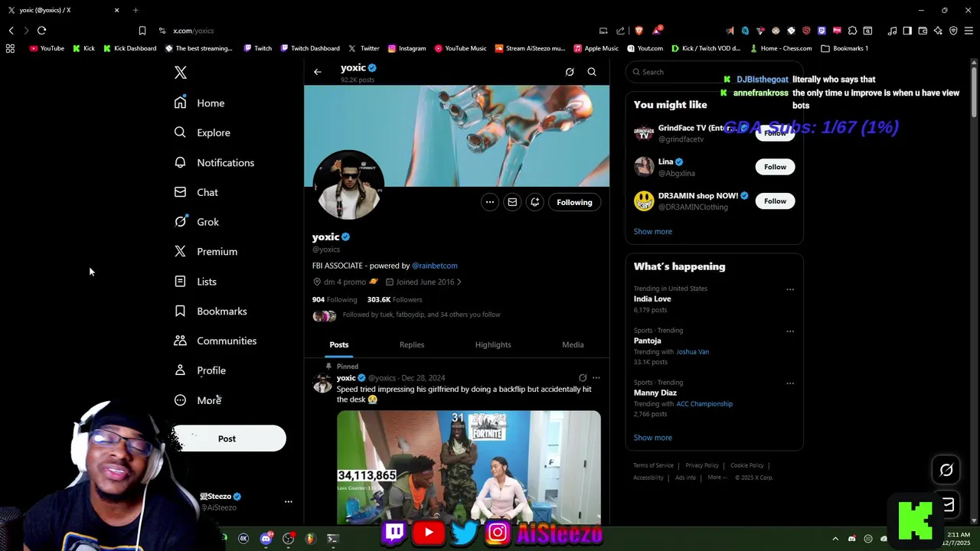Open the 904 Following list
The height and width of the screenshot is (551, 980).
click(x=335, y=299)
